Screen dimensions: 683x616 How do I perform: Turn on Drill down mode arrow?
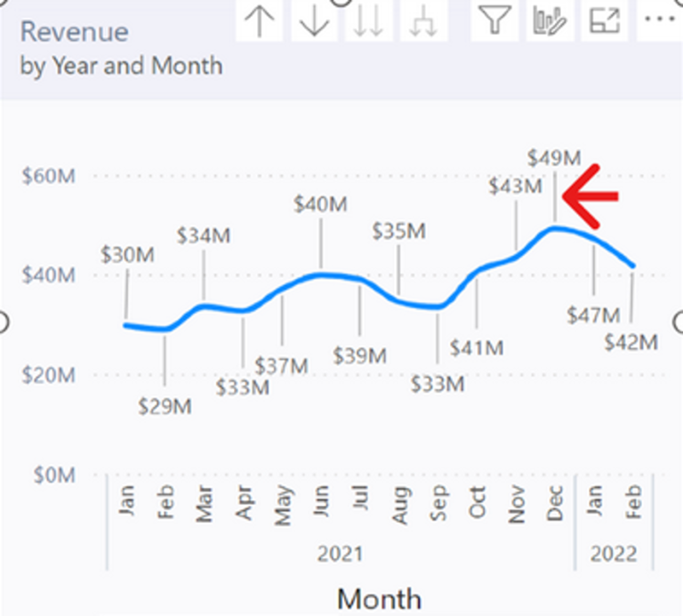314,21
